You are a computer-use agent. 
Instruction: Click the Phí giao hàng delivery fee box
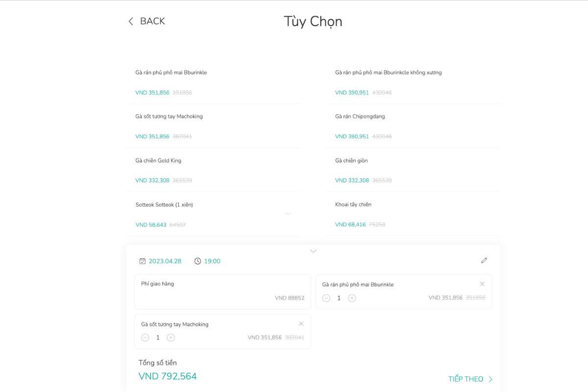[222, 292]
